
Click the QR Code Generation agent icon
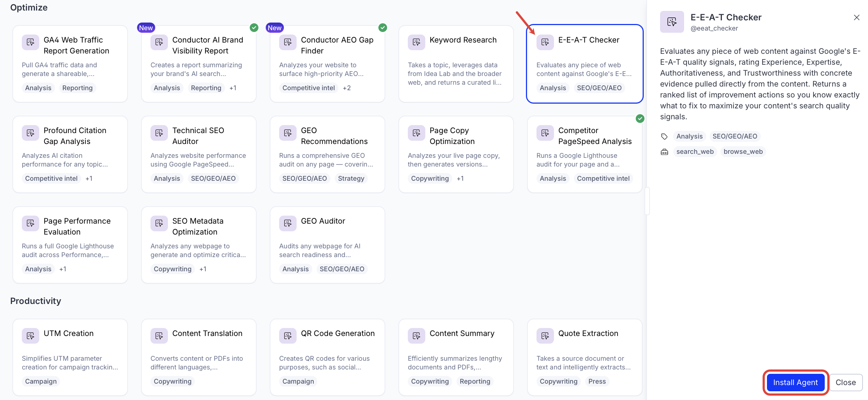pos(288,336)
